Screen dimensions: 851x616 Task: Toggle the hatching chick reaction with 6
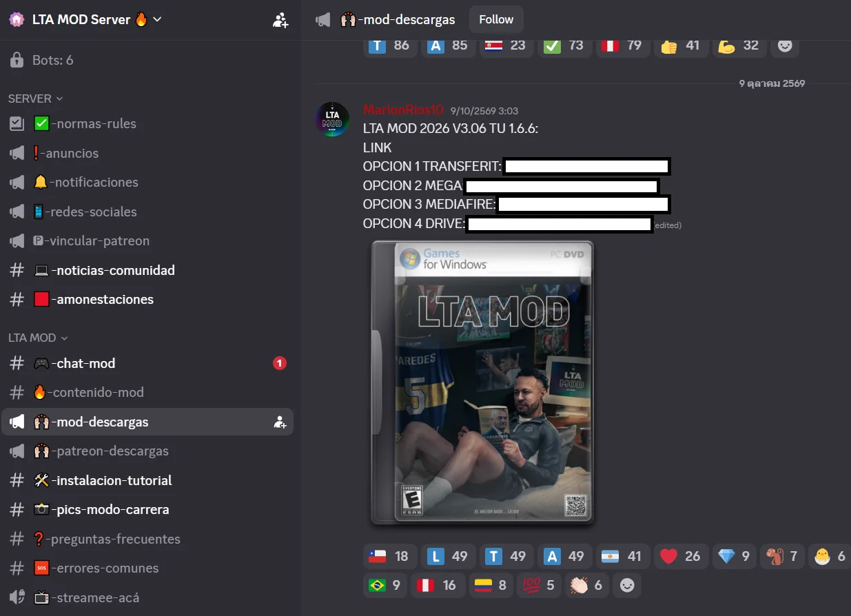point(830,556)
